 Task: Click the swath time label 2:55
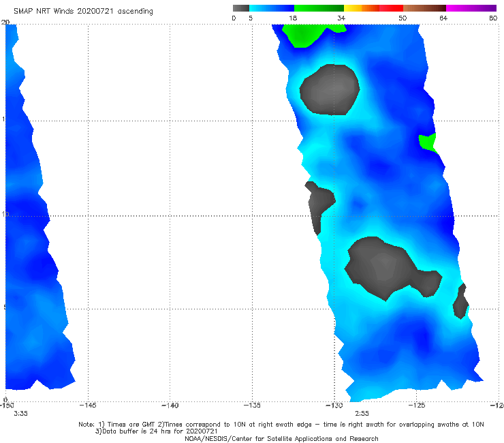362,414
